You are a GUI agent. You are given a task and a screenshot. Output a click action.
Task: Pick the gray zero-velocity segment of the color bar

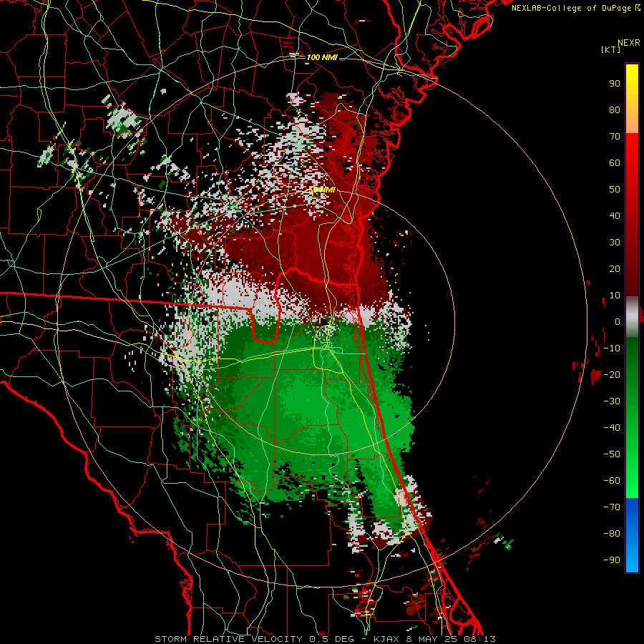632,317
